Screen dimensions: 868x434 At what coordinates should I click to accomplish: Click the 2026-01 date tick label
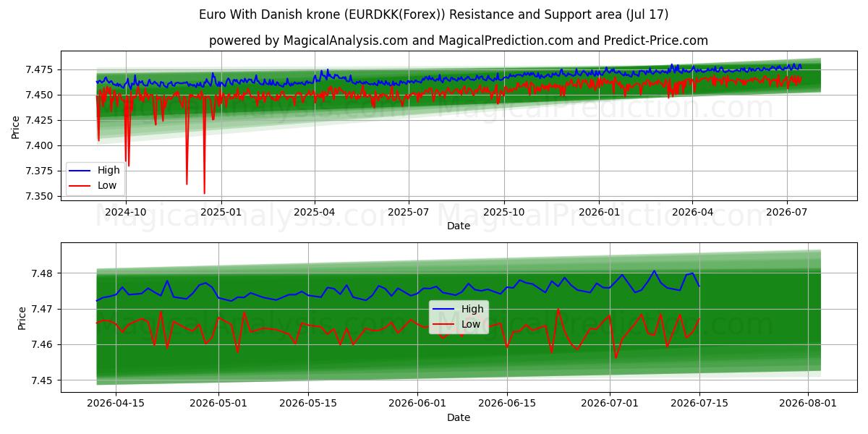coord(599,212)
